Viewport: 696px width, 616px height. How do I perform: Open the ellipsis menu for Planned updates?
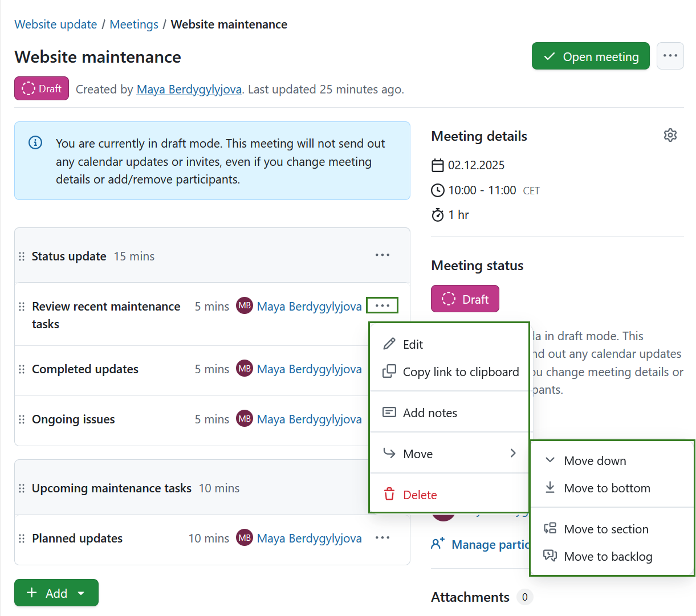(382, 537)
